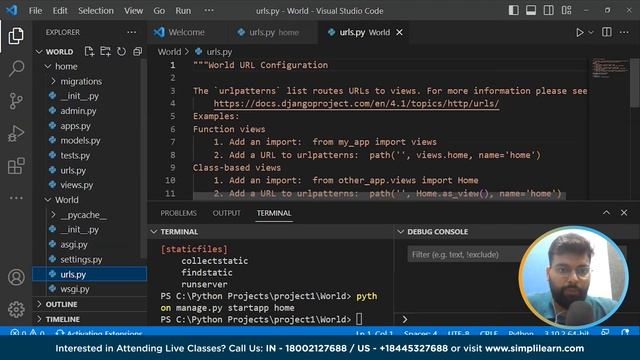Open the Explorer view in activity bar
Image resolution: width=640 pixels, height=360 pixels.
pyautogui.click(x=16, y=36)
